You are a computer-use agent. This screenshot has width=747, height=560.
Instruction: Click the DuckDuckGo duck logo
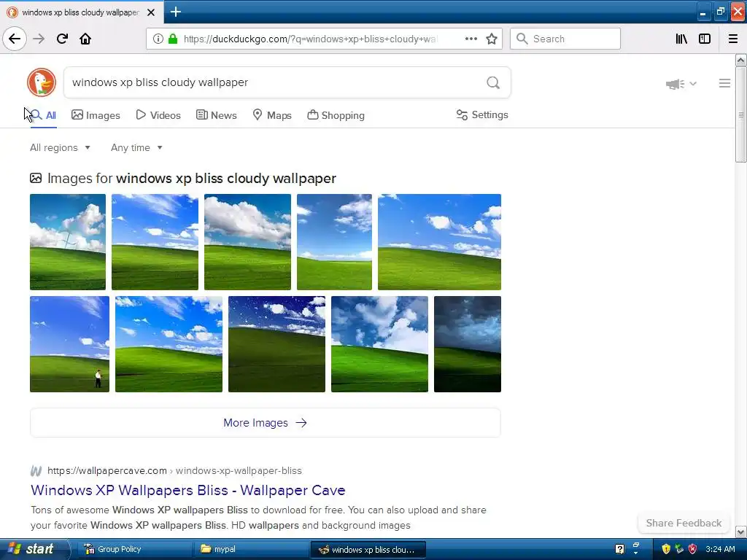tap(42, 82)
